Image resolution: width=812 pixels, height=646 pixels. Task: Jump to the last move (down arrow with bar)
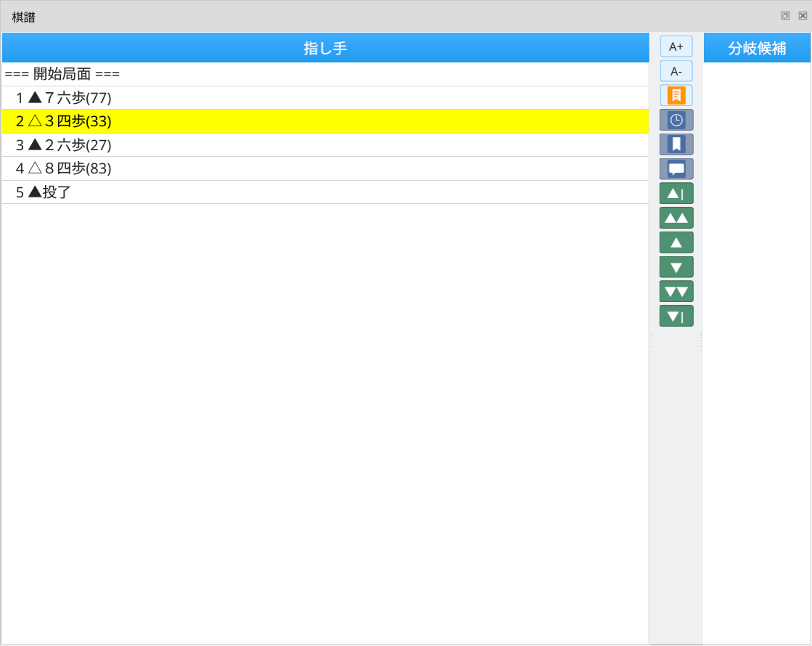point(676,316)
